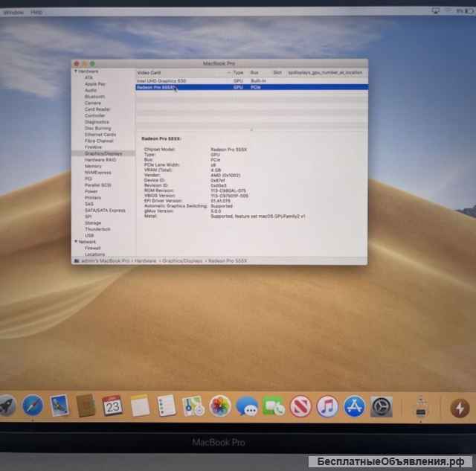Sort by Bus column header
476x471 pixels.
[x=254, y=73]
